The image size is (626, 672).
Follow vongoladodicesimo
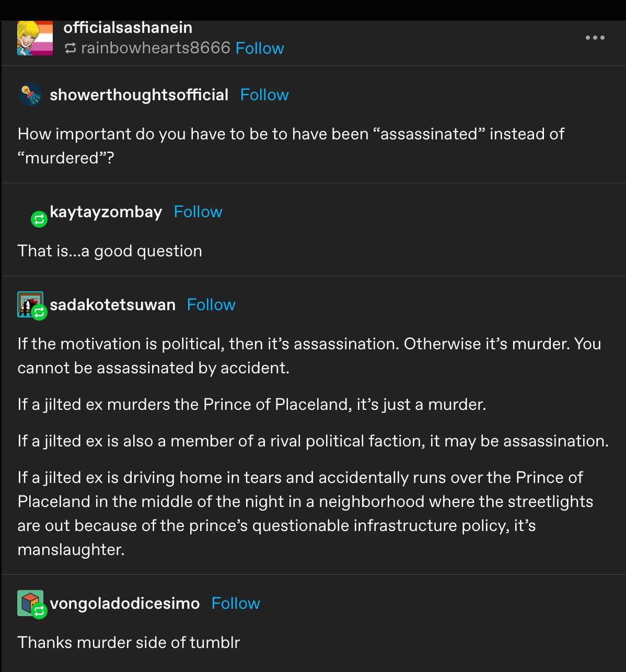click(x=236, y=603)
